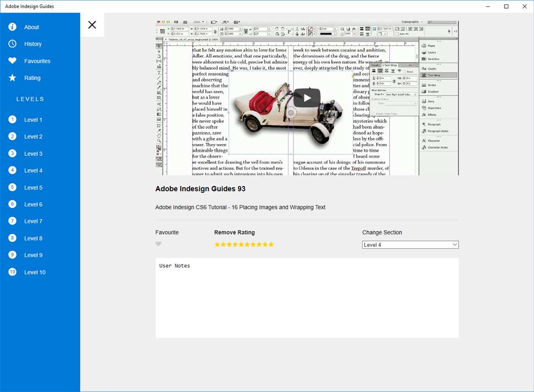Go to Level 10 text link
This screenshot has height=392, width=534.
pyautogui.click(x=35, y=272)
